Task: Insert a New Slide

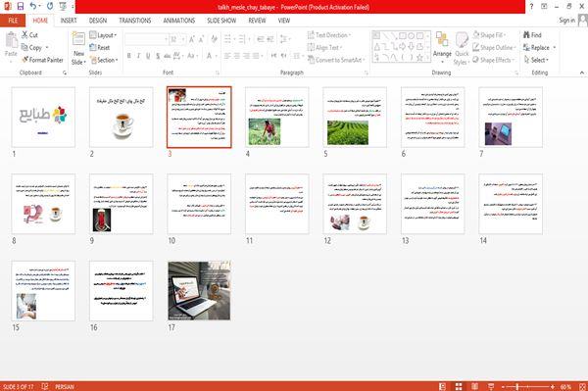Action: click(78, 49)
